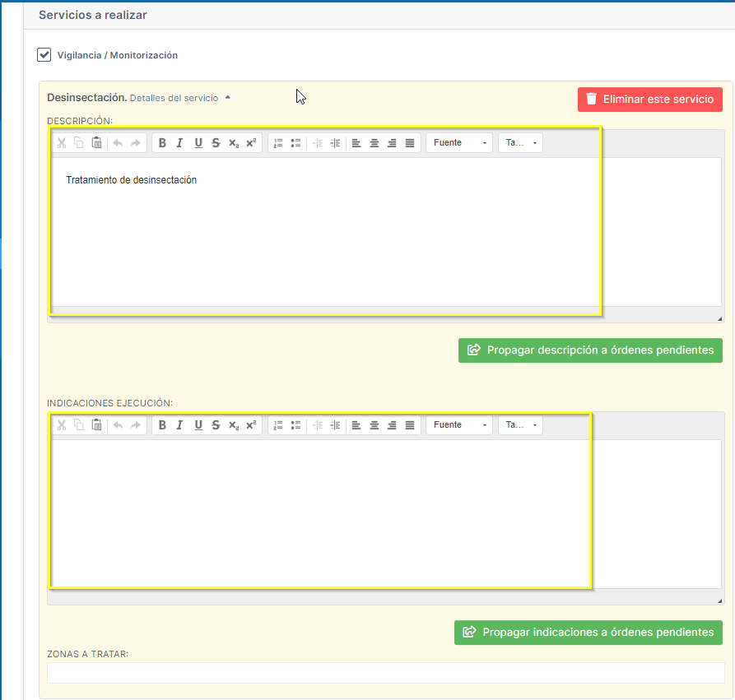Insert numbered list in Descripción editor
735x700 pixels.
tap(278, 143)
